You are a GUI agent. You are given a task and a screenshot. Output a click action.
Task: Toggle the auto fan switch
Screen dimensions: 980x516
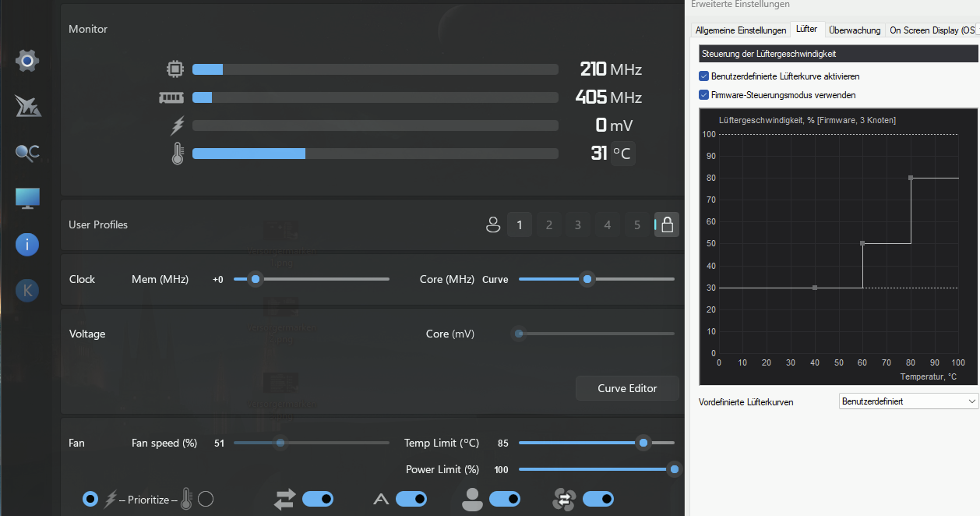[411, 499]
